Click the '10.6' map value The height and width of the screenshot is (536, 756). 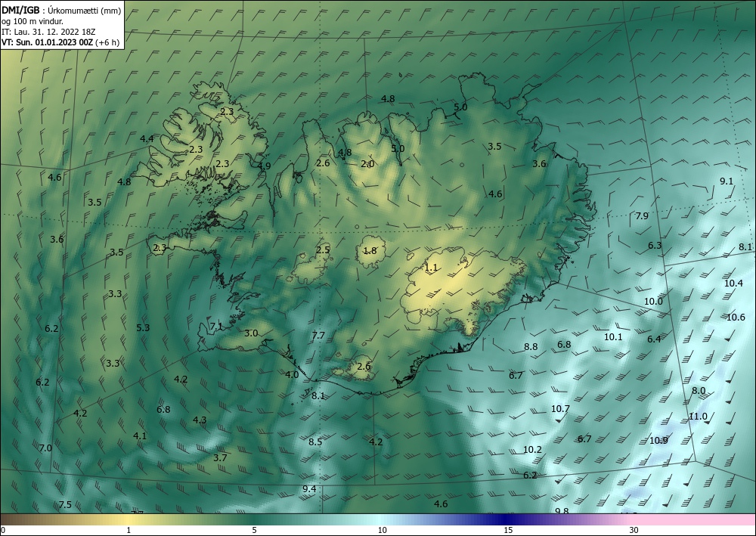(736, 318)
